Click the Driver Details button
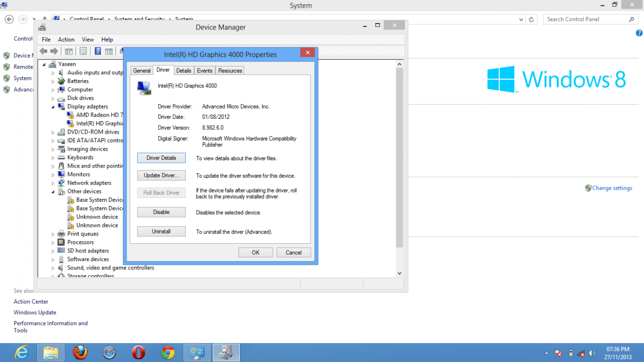The height and width of the screenshot is (362, 644). [161, 158]
